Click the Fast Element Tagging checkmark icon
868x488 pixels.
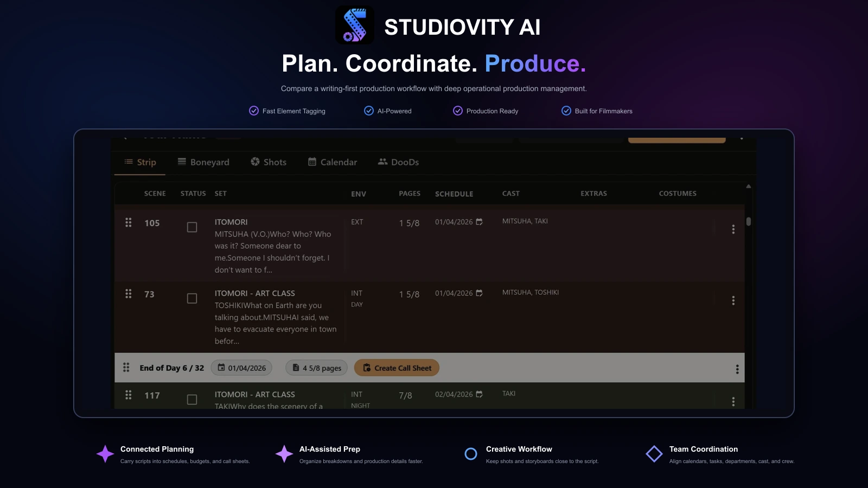coord(254,111)
